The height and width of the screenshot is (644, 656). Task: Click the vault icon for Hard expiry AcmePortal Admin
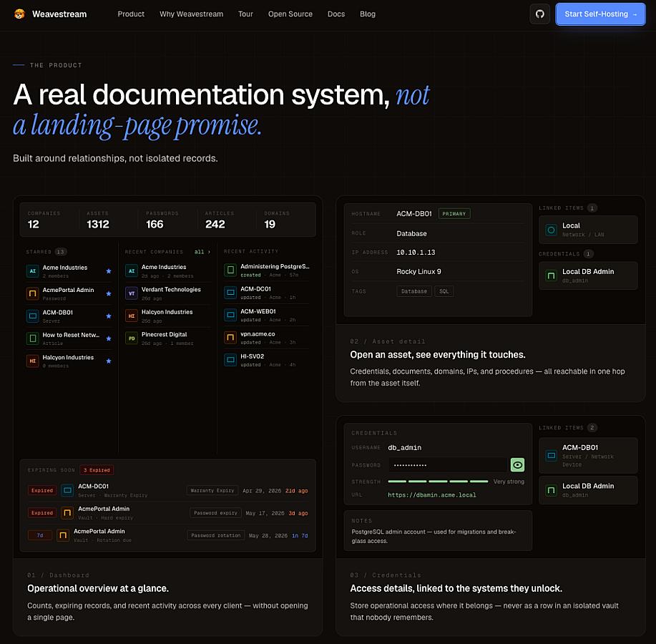click(x=67, y=512)
